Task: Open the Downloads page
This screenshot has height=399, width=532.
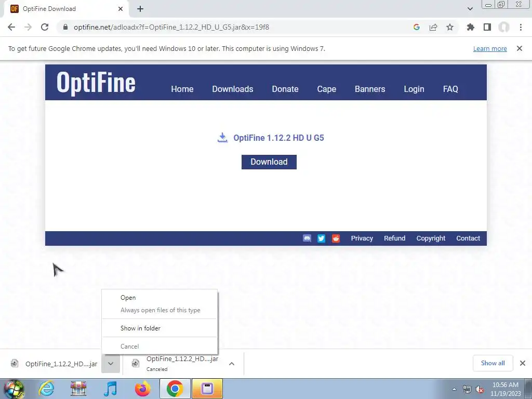Action: (233, 89)
